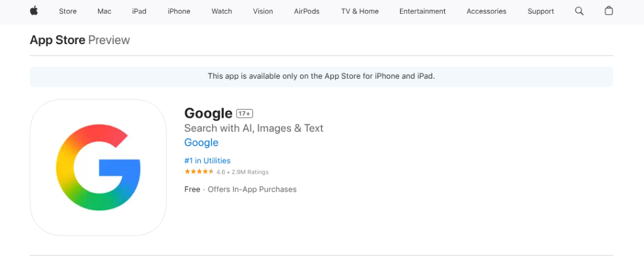Viewport: 644px width, 267px height.
Task: Open the Support menu
Action: tap(540, 11)
